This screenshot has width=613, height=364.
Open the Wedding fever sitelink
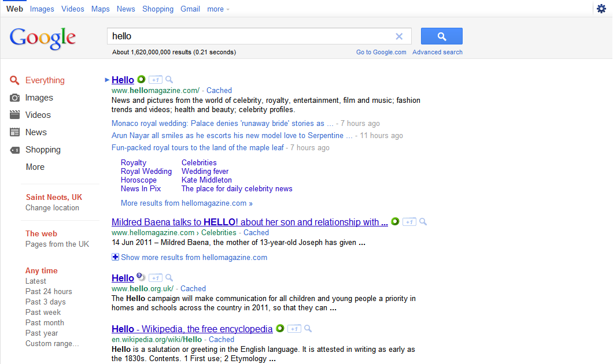pyautogui.click(x=205, y=171)
